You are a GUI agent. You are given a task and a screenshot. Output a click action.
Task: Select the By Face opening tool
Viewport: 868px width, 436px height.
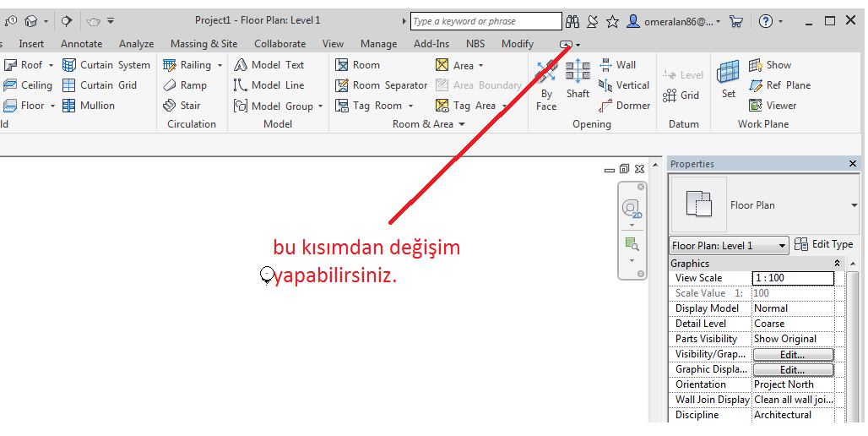click(x=546, y=84)
